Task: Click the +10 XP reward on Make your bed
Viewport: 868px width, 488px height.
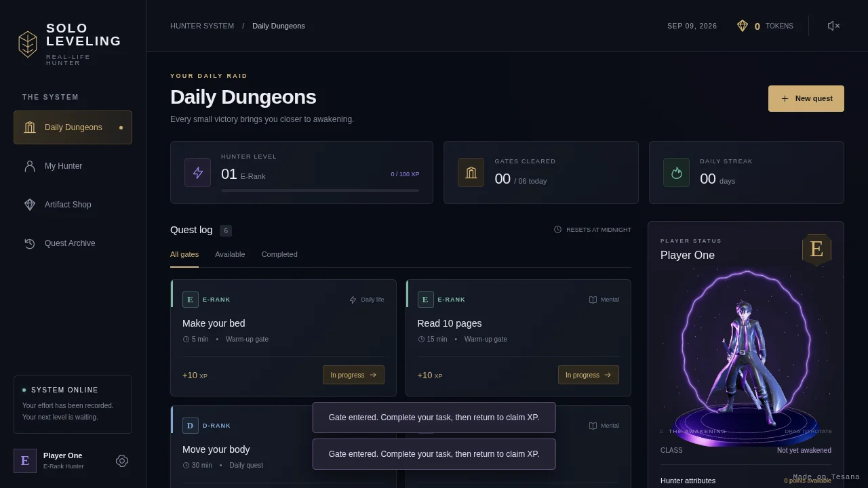Action: coord(195,375)
